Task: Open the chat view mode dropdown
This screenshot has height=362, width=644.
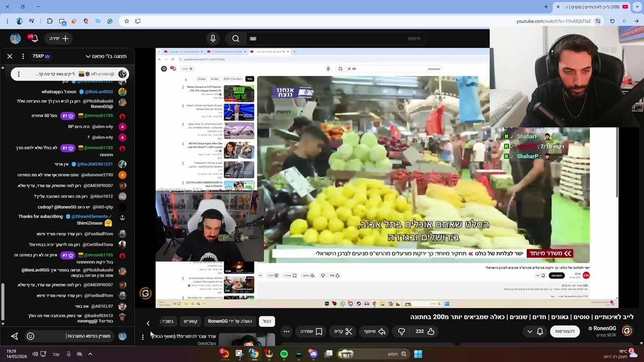Action: tap(106, 56)
